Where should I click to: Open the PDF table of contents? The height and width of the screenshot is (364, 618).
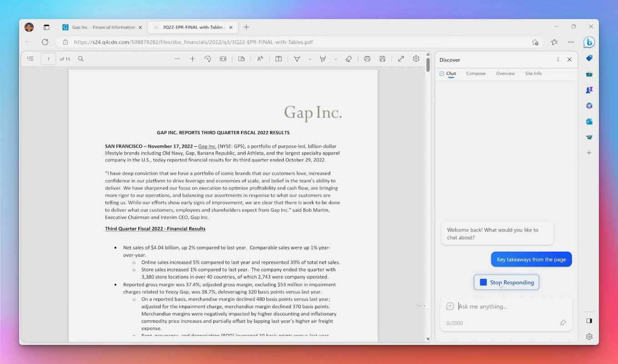pyautogui.click(x=30, y=59)
